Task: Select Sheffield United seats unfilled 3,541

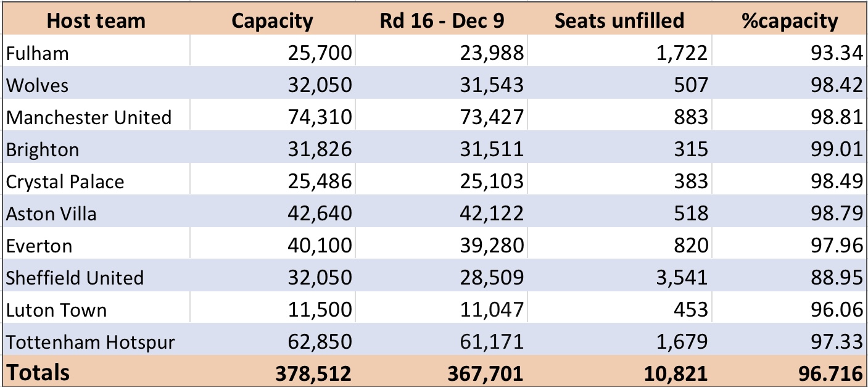Action: 619,277
